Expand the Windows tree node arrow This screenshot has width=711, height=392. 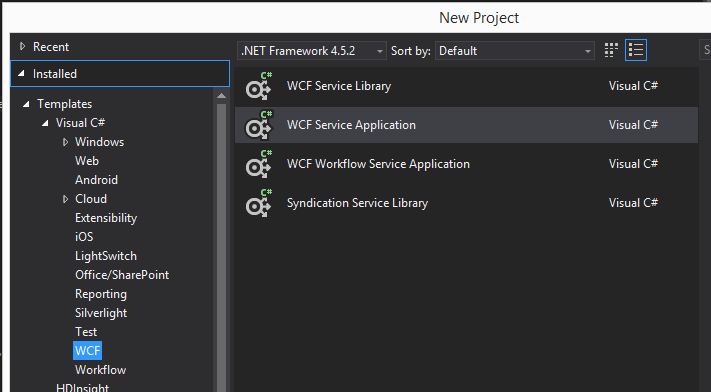(65, 142)
